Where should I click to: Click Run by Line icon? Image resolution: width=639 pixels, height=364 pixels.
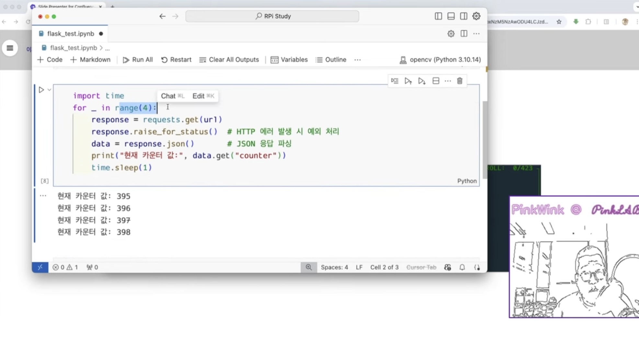click(394, 81)
